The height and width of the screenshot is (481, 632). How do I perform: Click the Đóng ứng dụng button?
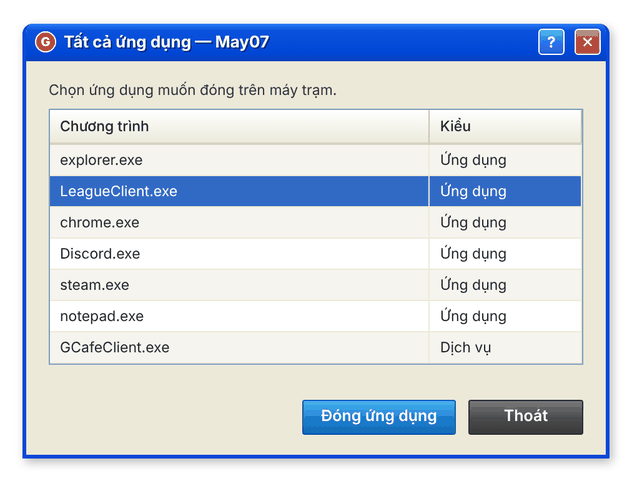(x=379, y=417)
